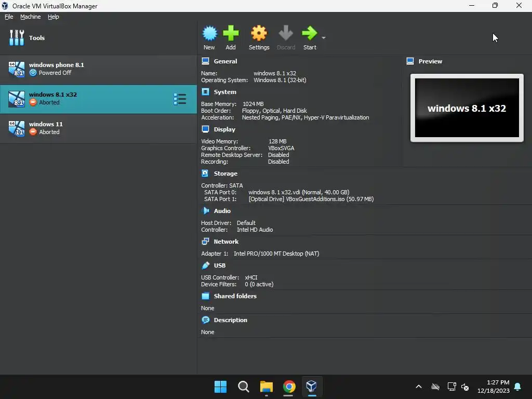Click the Aborted status icon of windows 11
This screenshot has height=399, width=532.
click(x=33, y=131)
